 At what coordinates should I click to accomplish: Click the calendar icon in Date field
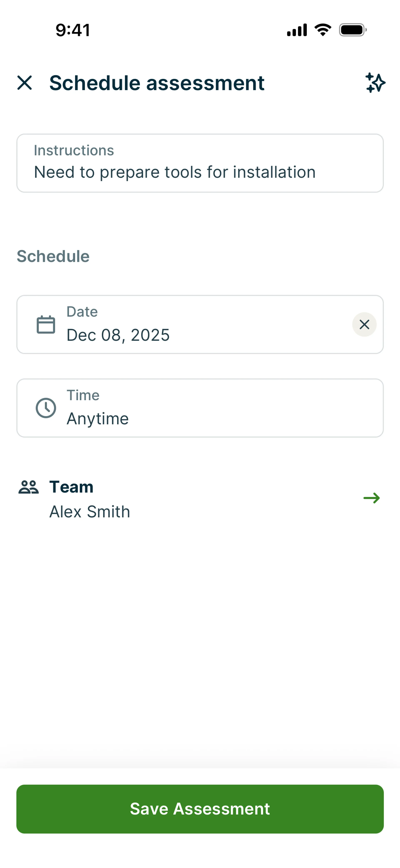click(46, 325)
